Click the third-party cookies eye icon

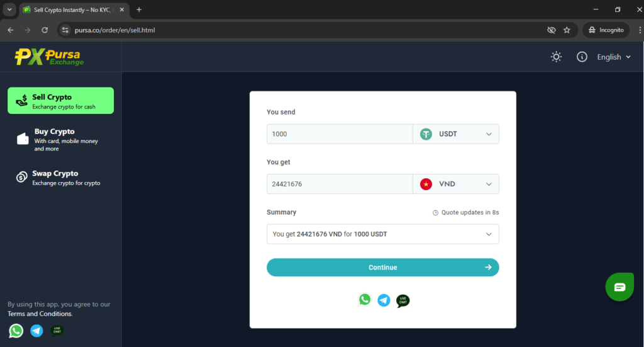[551, 30]
